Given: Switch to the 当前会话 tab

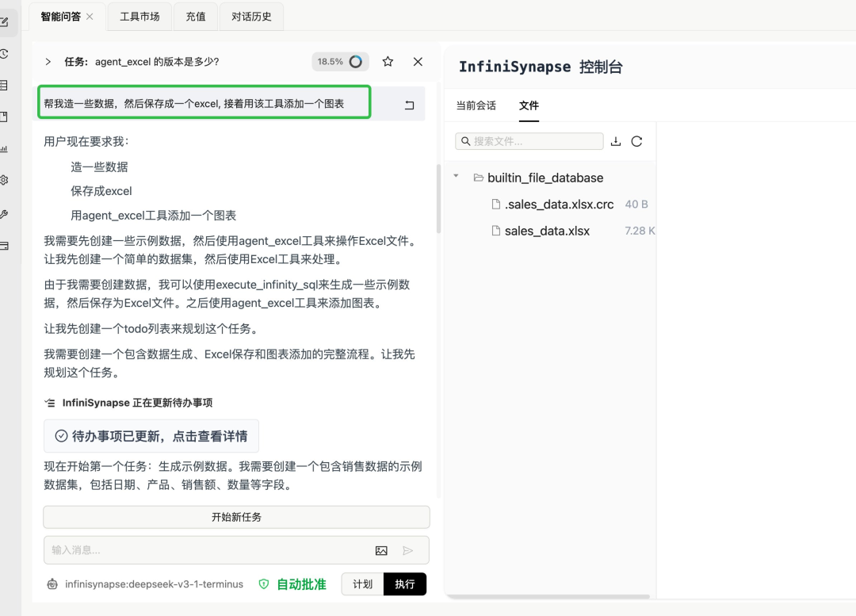Looking at the screenshot, I should [476, 105].
